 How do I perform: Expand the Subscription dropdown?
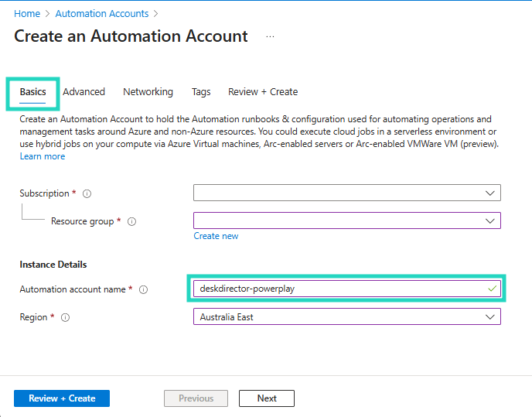346,193
